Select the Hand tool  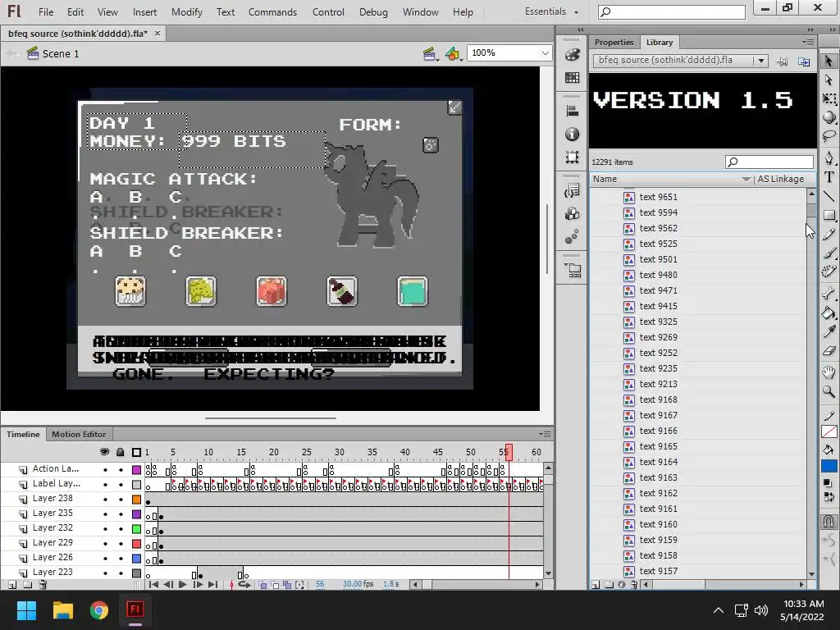tap(829, 372)
